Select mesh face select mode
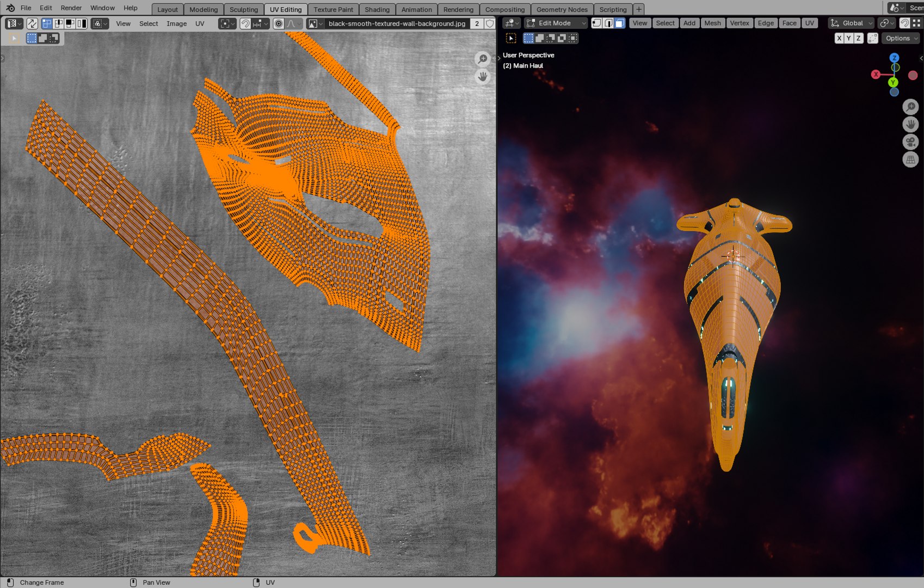The image size is (924, 588). pos(620,23)
